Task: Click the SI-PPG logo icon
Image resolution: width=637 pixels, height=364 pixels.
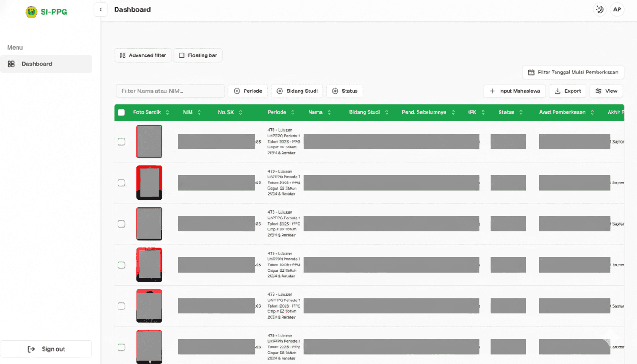Action: pyautogui.click(x=31, y=12)
